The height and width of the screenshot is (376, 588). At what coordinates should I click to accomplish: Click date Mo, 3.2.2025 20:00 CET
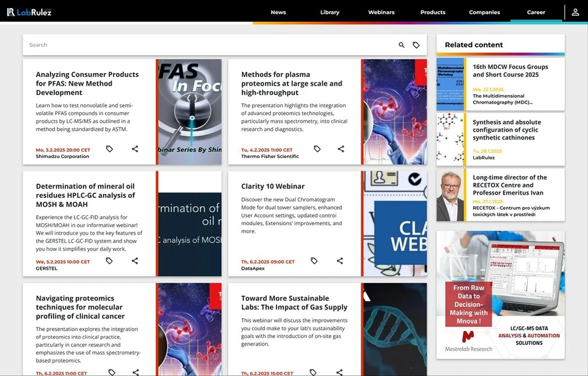[x=63, y=150]
